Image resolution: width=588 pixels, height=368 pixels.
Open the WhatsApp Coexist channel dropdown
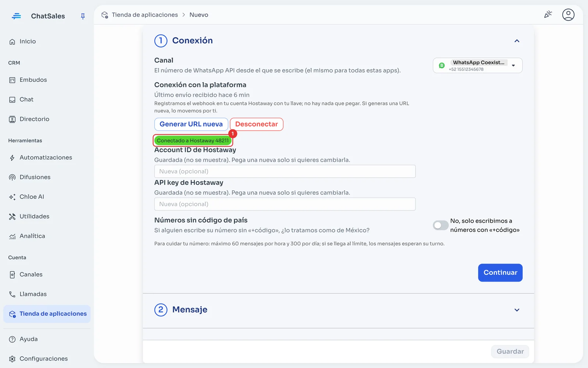478,66
